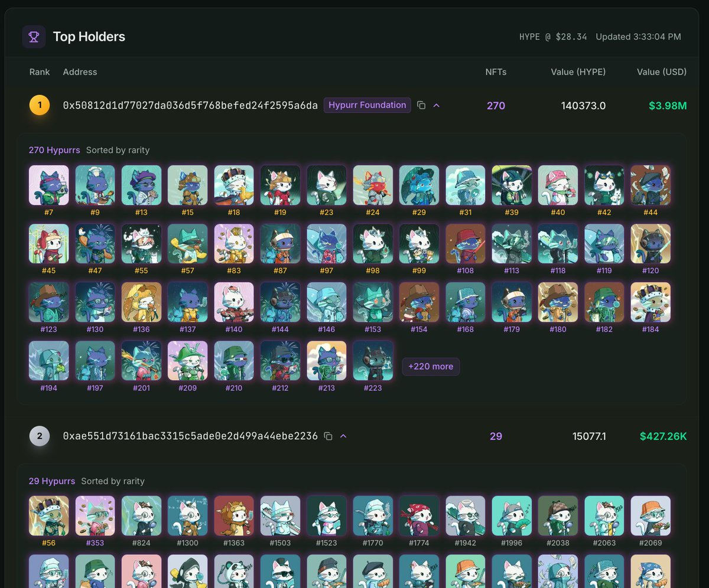This screenshot has height=588, width=709.
Task: View Hypurr #1363 thumbnail
Action: point(234,515)
